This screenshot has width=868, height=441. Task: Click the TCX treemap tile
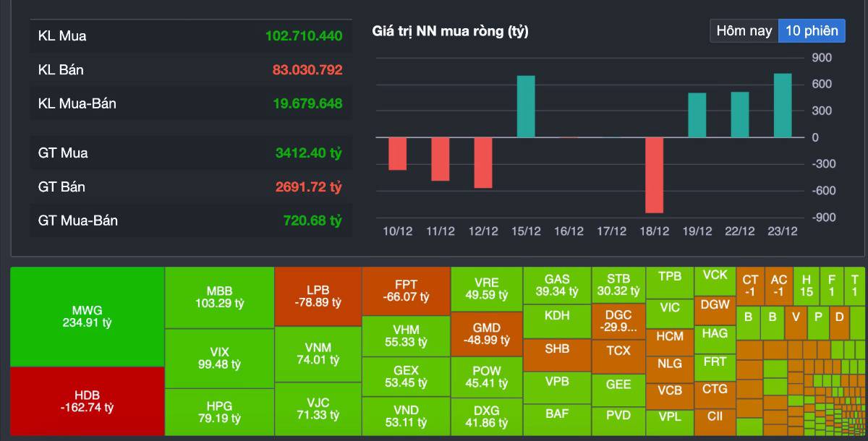618,355
